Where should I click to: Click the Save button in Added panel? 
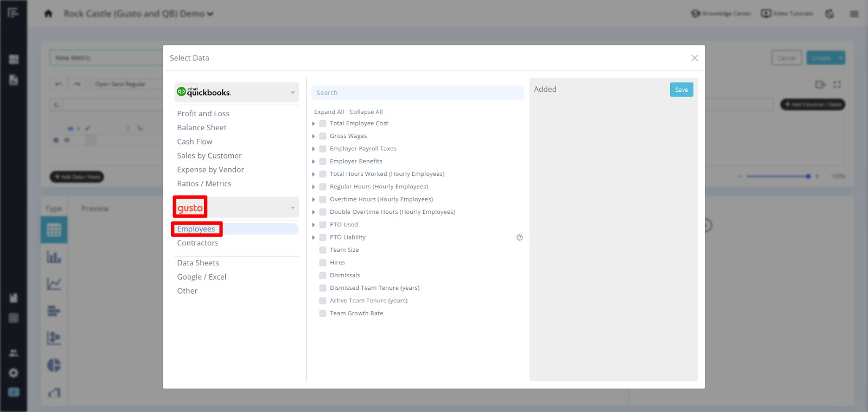[681, 90]
